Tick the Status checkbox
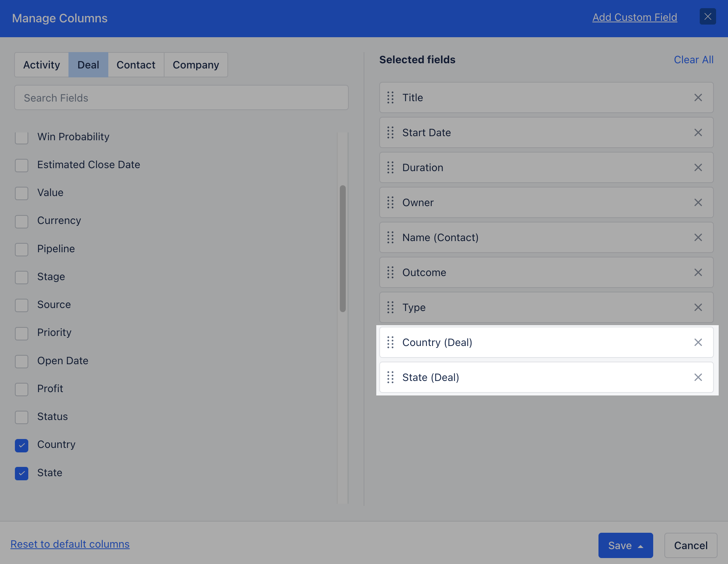728x564 pixels. tap(22, 417)
